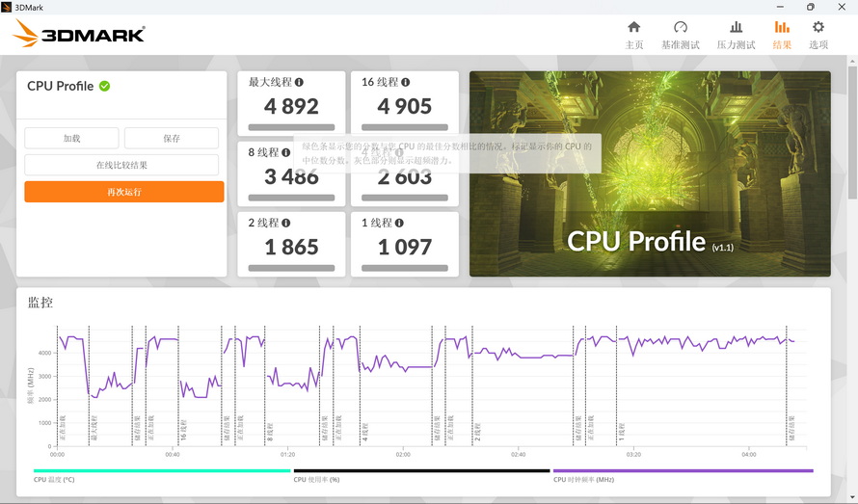Image resolution: width=858 pixels, height=504 pixels.
Task: Click the info icon next to 最大线程
Action: 299,82
